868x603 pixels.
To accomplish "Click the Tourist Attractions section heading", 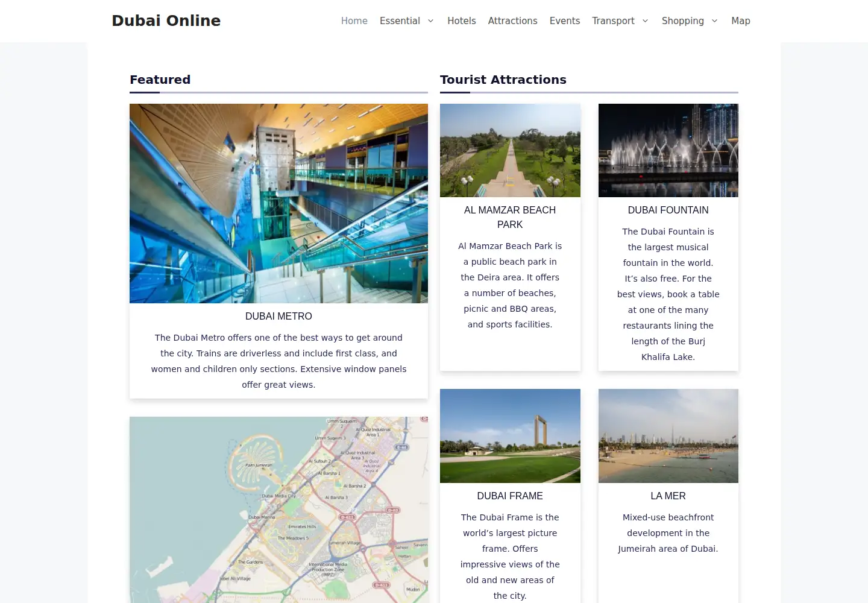I will pos(503,80).
